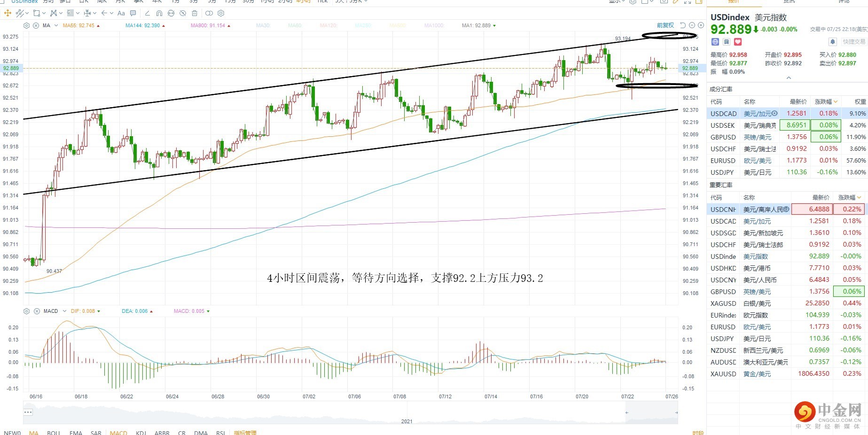
Task: Toggle the magnet snap tool
Action: tap(159, 13)
